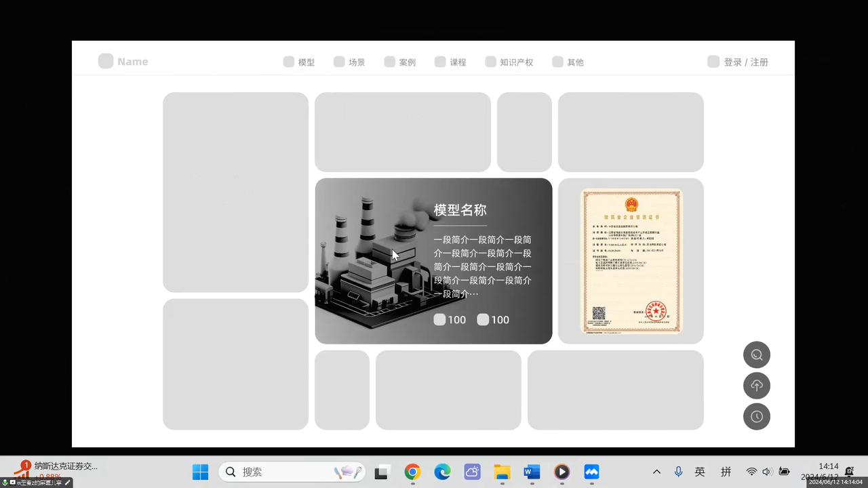This screenshot has width=868, height=488.
Task: Open the Windows Start menu
Action: tap(200, 472)
